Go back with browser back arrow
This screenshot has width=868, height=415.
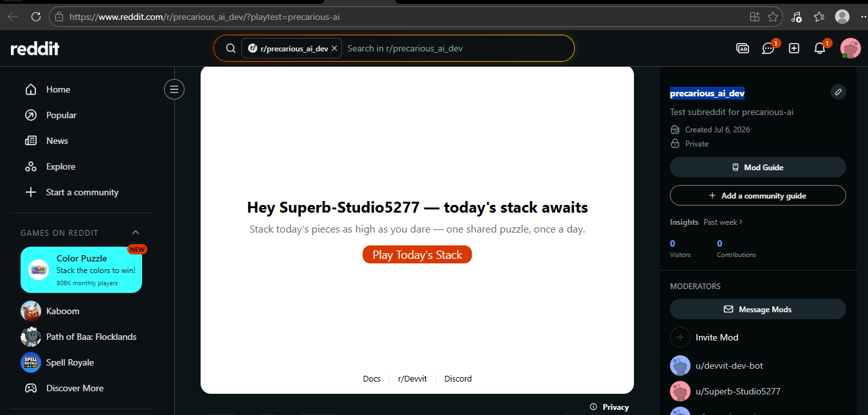[13, 17]
